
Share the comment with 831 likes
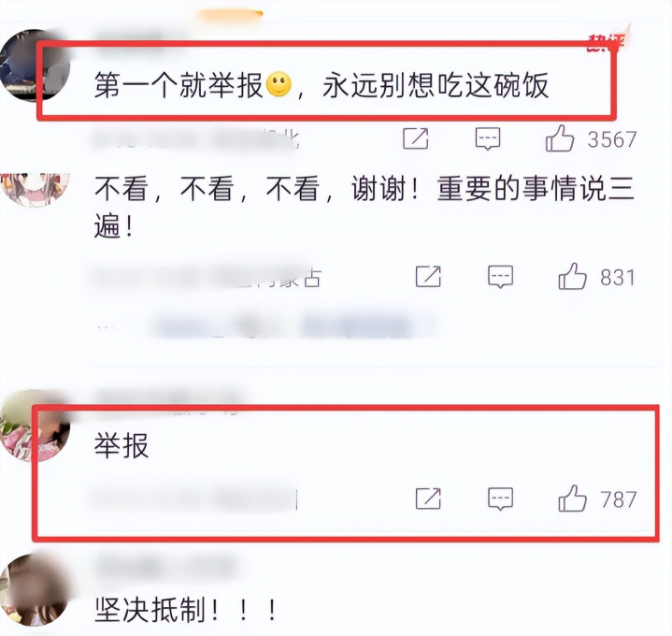[x=428, y=277]
